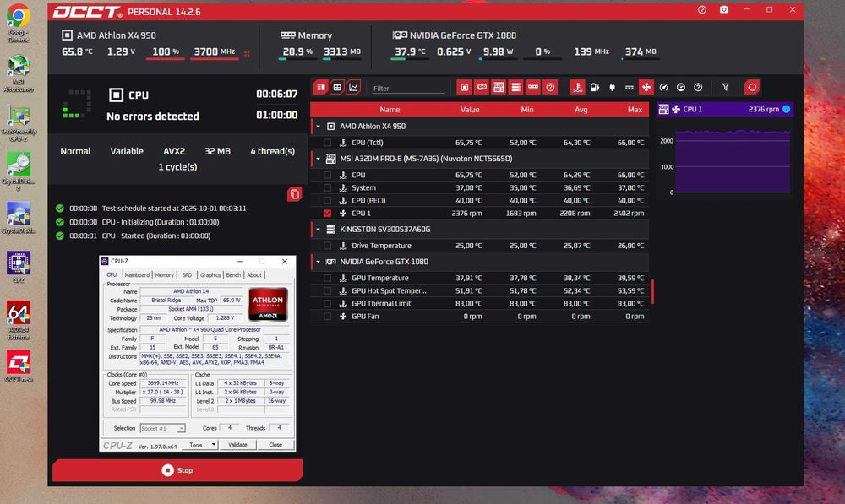Open Google Chrome desktop shortcut
The width and height of the screenshot is (845, 504).
pyautogui.click(x=19, y=23)
